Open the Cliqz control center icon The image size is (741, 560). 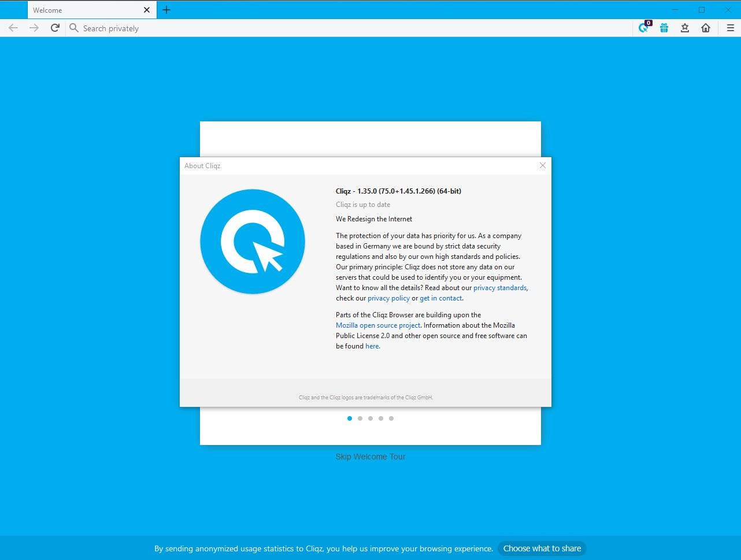pyautogui.click(x=644, y=27)
